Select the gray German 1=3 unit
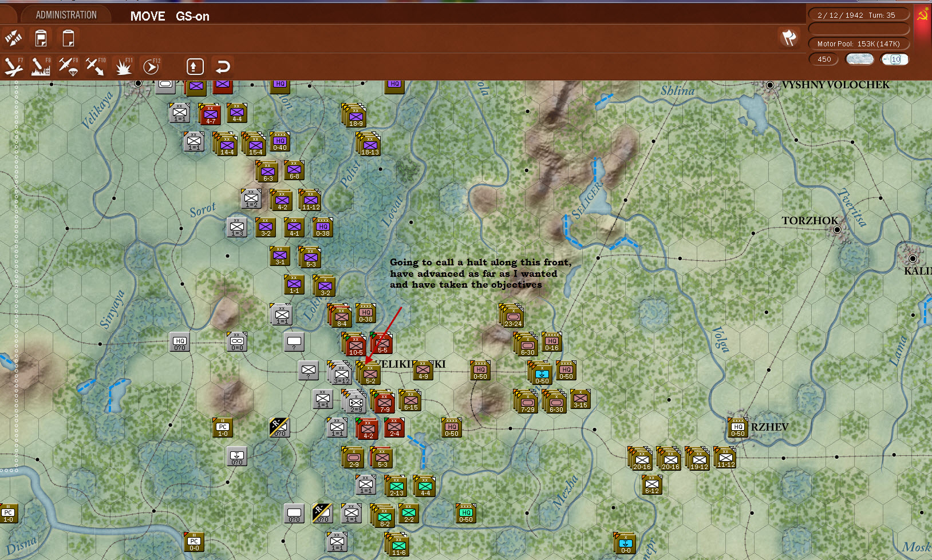Image resolution: width=932 pixels, height=560 pixels. point(237,228)
